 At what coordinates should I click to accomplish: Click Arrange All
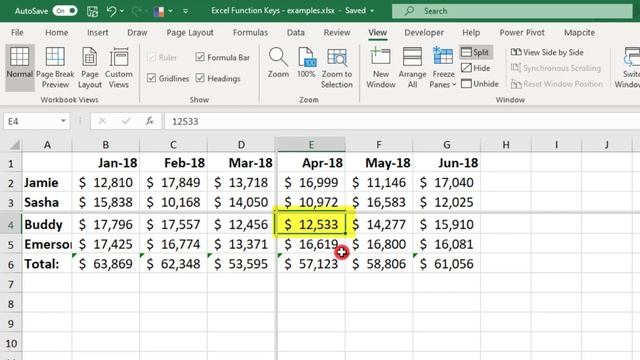[412, 68]
